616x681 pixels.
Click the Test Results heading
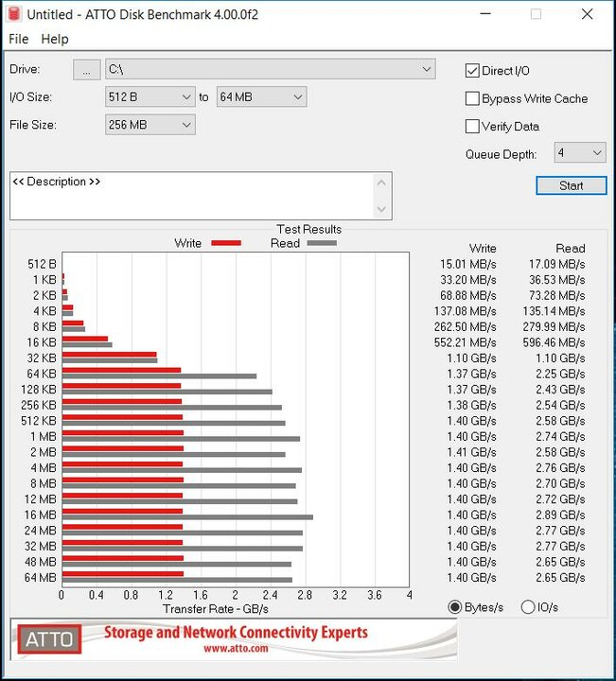pyautogui.click(x=308, y=229)
